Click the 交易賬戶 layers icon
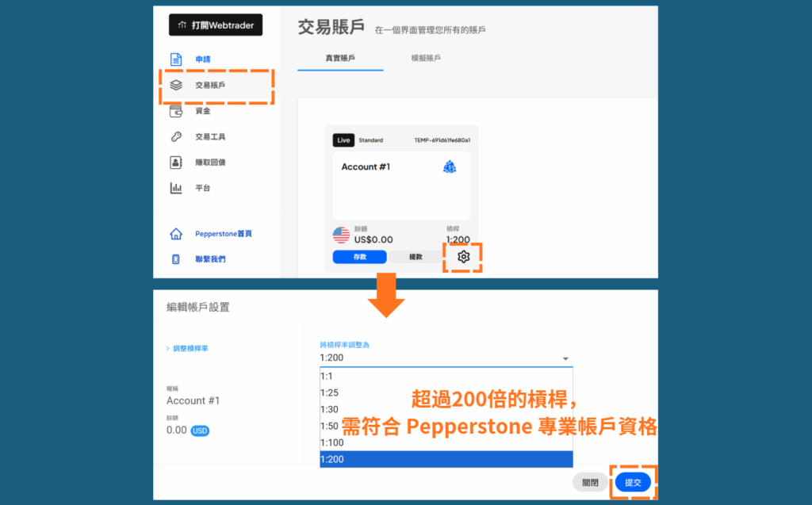This screenshot has height=505, width=812. click(176, 85)
